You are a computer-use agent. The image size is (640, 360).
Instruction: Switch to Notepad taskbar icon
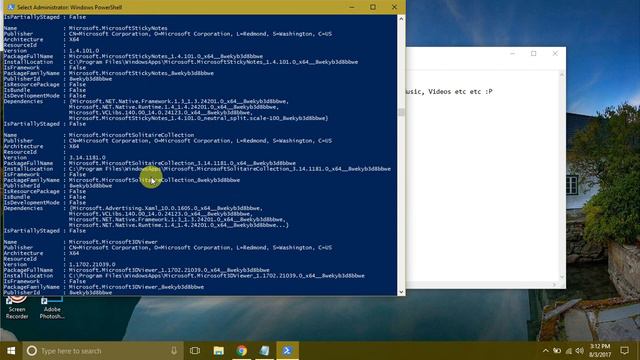click(264, 351)
